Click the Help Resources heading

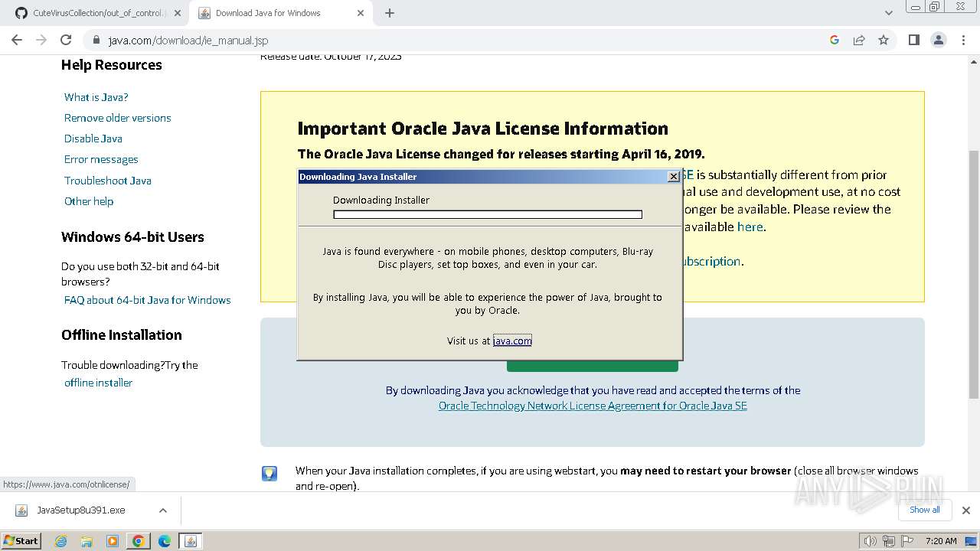coord(112,65)
